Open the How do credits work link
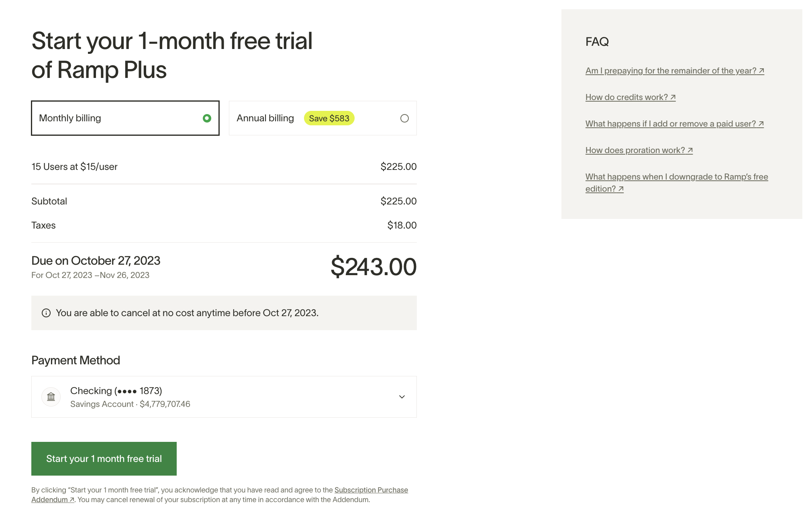This screenshot has height=523, width=812. [626, 97]
